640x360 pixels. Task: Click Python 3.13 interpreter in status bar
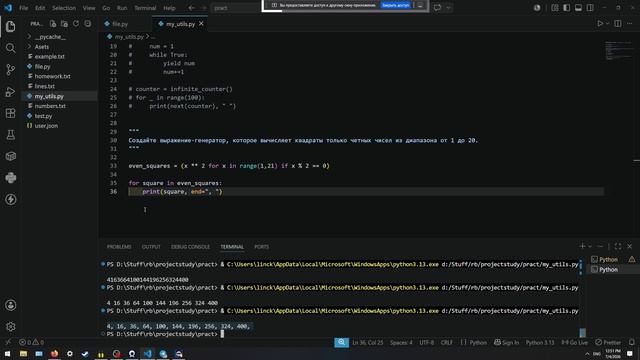click(x=540, y=342)
